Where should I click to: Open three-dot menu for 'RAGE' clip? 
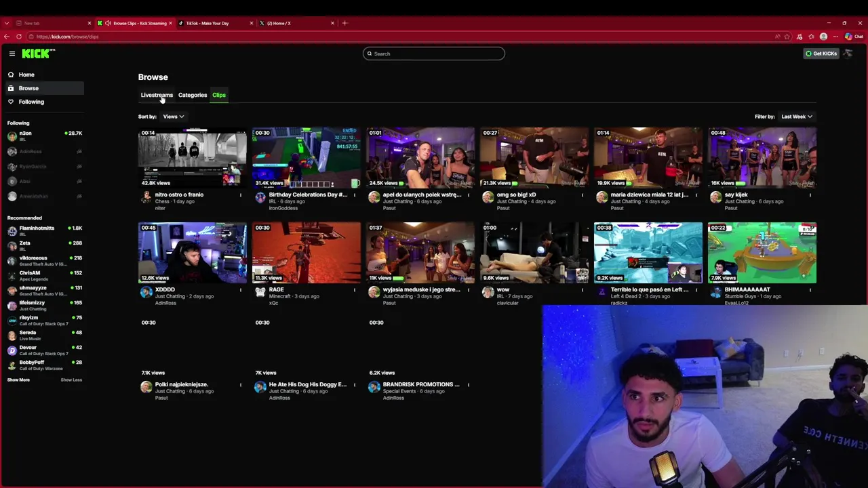point(354,290)
